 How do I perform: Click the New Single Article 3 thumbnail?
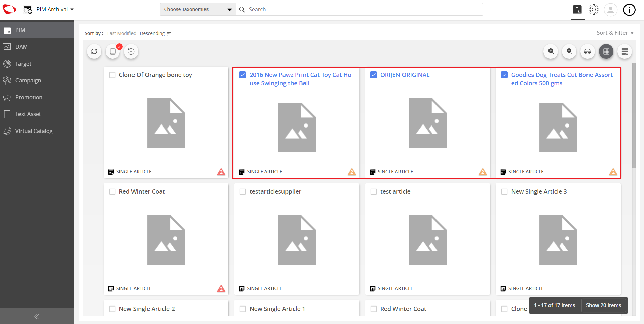(558, 240)
